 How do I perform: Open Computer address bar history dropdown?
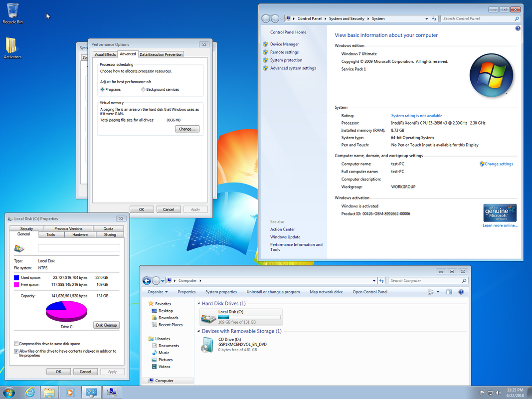[374, 281]
